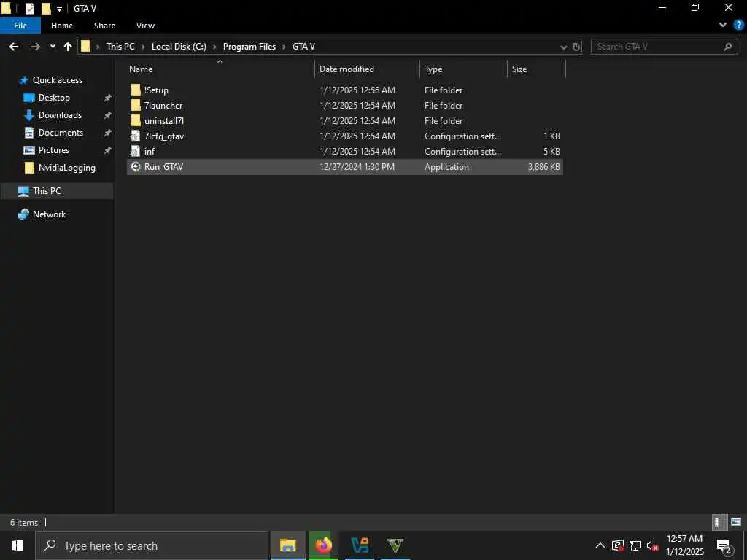Select Quick access in navigation pane
Screen dimensions: 747x560
click(x=57, y=80)
